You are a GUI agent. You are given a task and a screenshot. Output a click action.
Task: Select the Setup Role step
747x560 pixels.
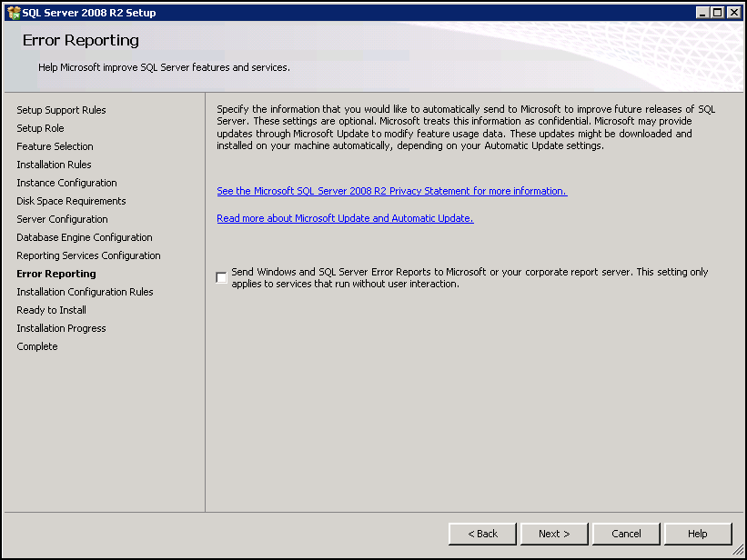(40, 128)
